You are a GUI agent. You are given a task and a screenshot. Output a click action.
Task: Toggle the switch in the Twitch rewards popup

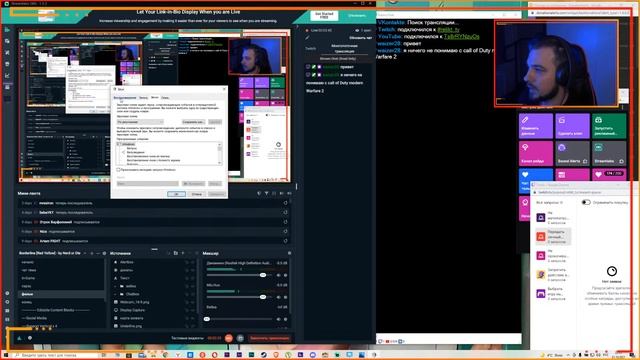click(x=586, y=202)
